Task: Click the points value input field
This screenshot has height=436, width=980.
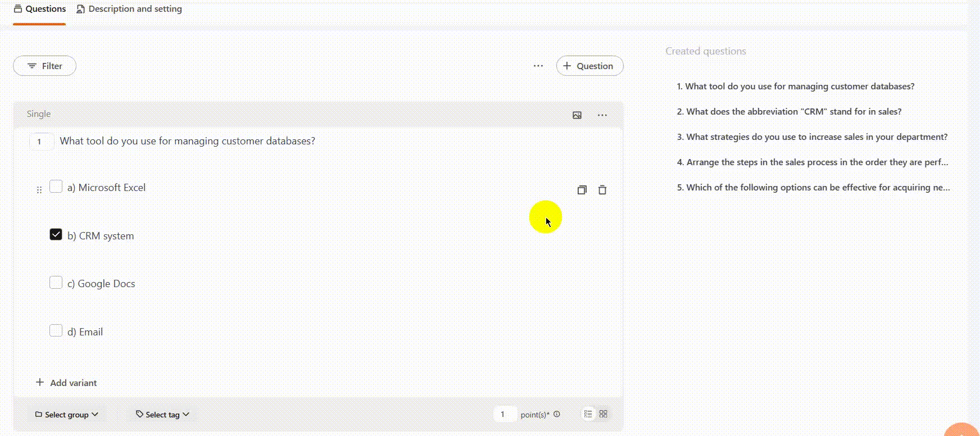Action: 503,415
